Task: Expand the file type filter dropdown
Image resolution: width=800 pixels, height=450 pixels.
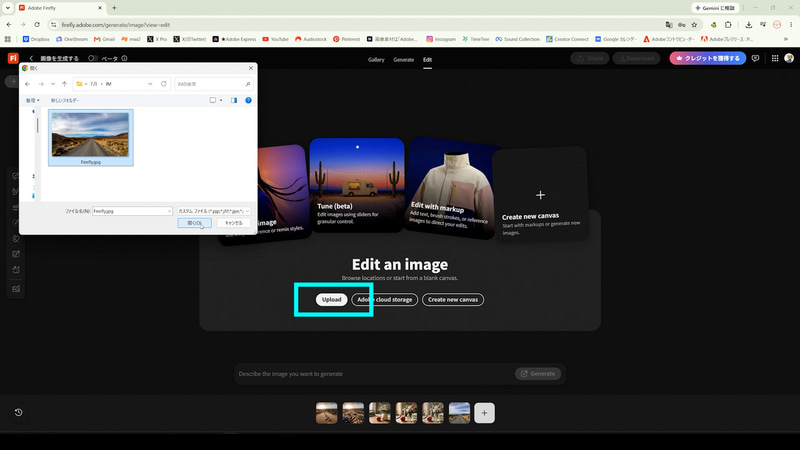Action: pos(214,211)
